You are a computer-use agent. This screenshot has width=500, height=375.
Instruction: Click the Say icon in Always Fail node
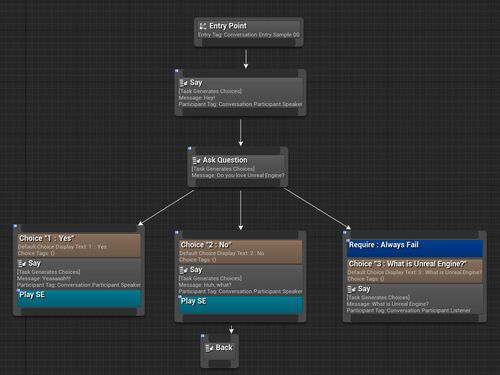point(351,289)
